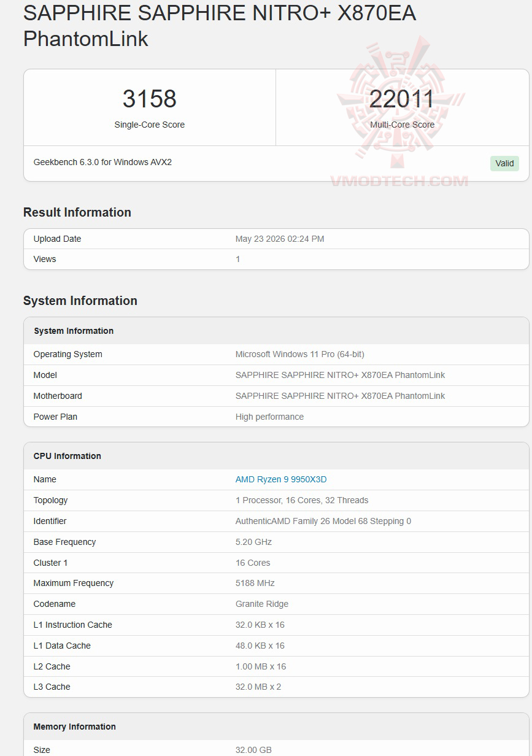The width and height of the screenshot is (532, 756).
Task: Click the green Valid badge
Action: point(505,163)
